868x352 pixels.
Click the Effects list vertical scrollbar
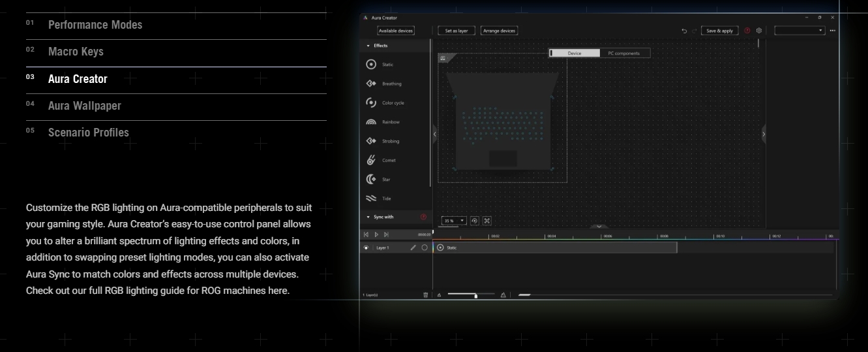pyautogui.click(x=430, y=112)
